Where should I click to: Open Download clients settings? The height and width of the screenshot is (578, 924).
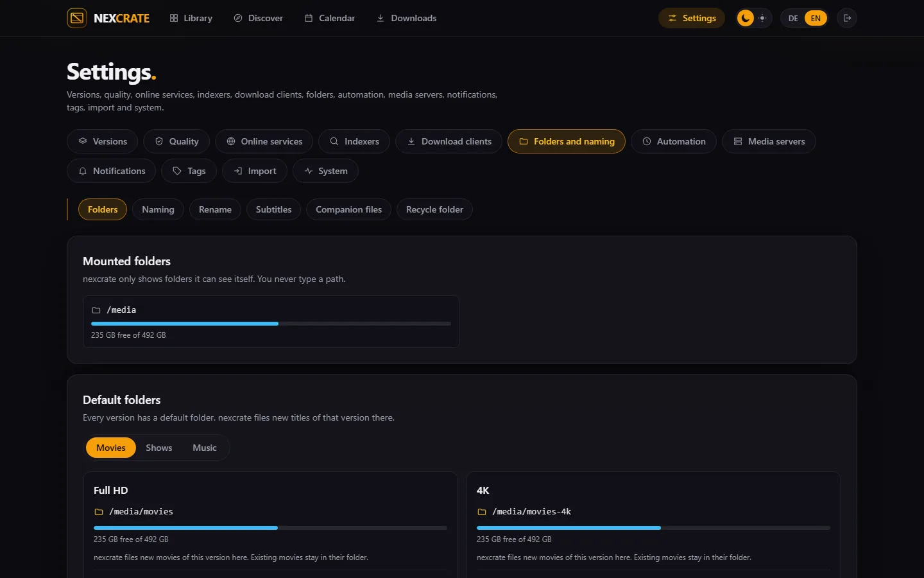(449, 141)
